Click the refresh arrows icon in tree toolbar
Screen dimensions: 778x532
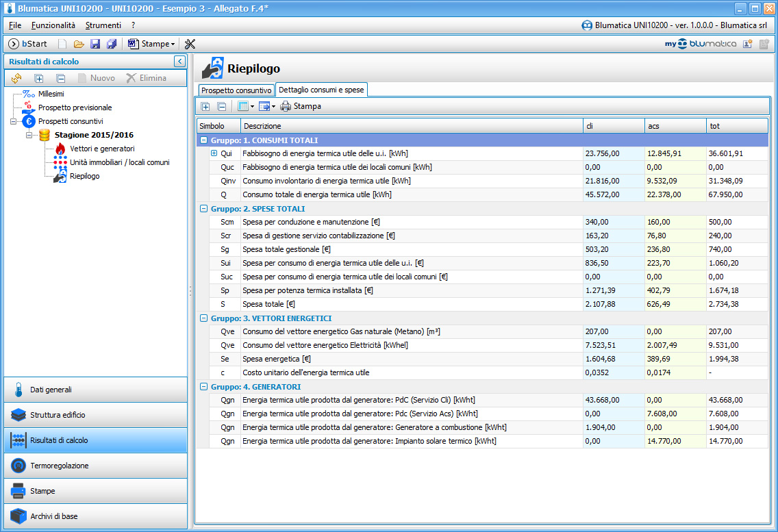pos(16,78)
